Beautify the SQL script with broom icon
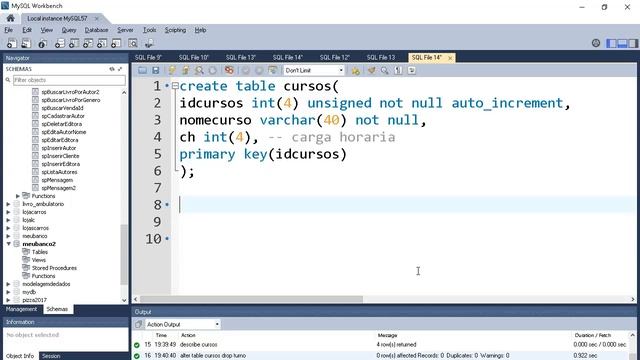Screen dimensions: 640x360 click(371, 70)
